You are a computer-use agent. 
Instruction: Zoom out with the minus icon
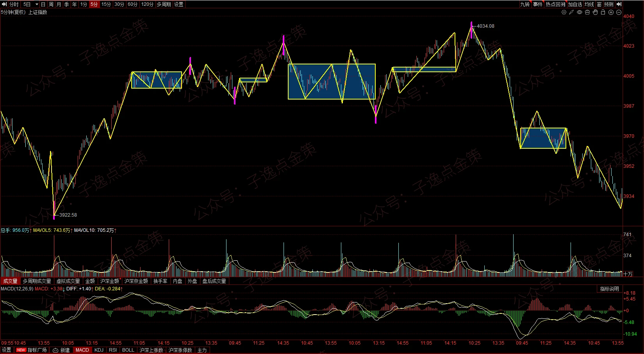(619, 12)
